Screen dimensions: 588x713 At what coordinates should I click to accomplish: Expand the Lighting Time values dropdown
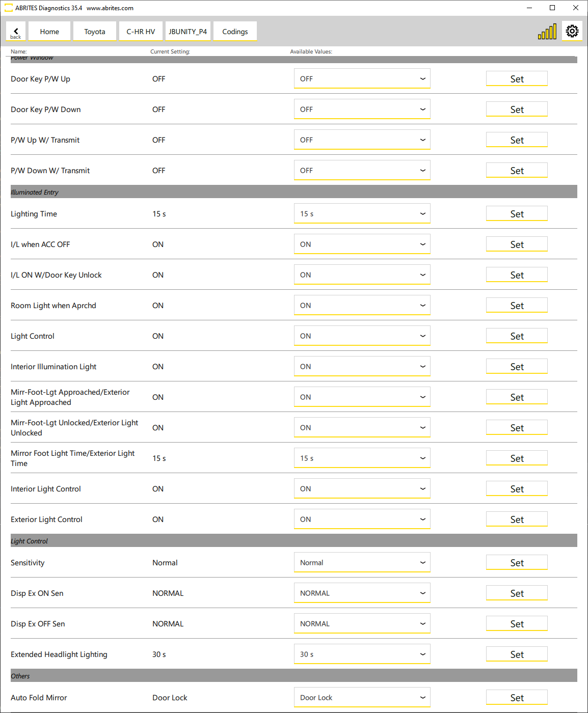(362, 214)
